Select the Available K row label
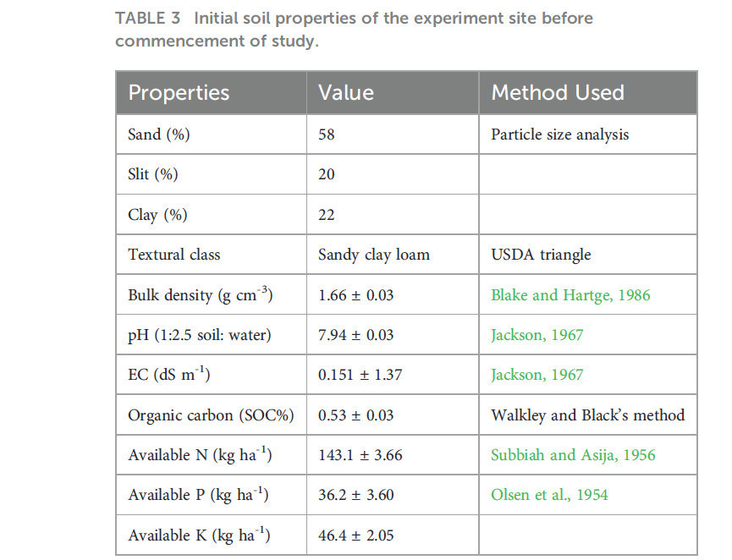The height and width of the screenshot is (560, 732). 199,535
